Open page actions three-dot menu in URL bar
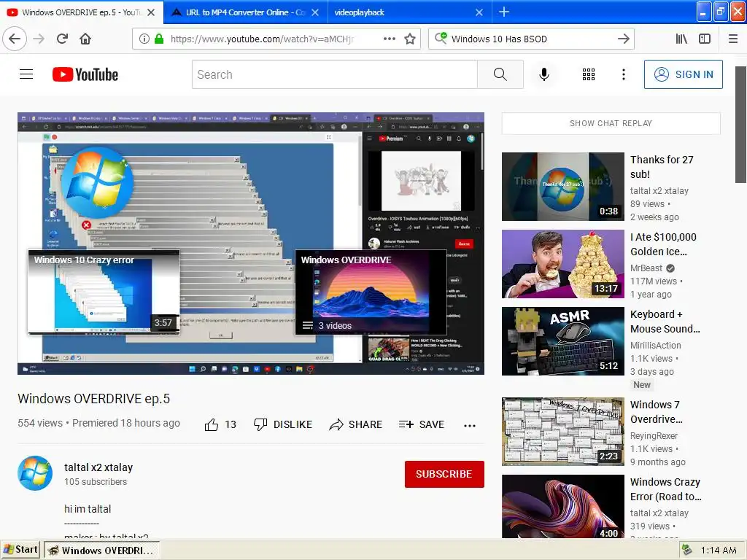The width and height of the screenshot is (747, 560). [390, 39]
